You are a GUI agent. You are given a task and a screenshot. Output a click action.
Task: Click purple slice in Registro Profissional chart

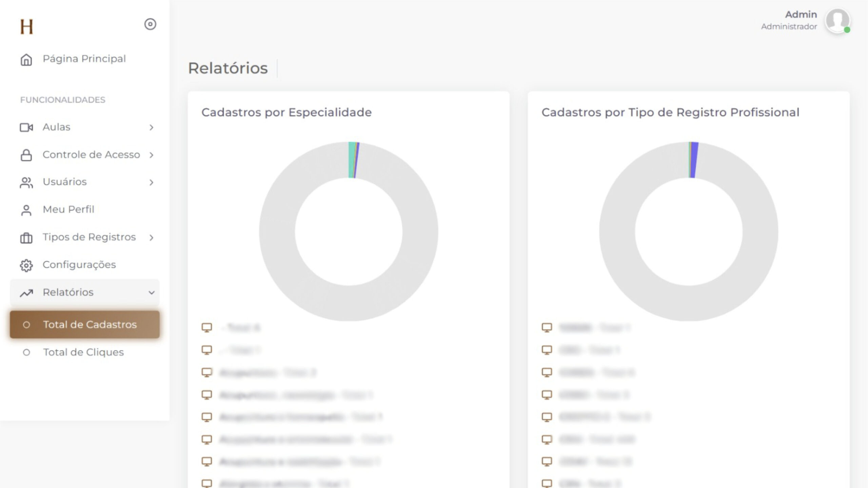click(694, 160)
